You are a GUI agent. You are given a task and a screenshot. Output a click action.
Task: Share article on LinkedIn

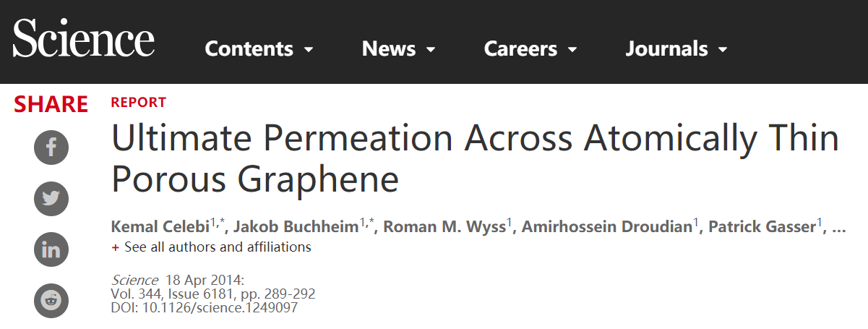click(x=51, y=249)
